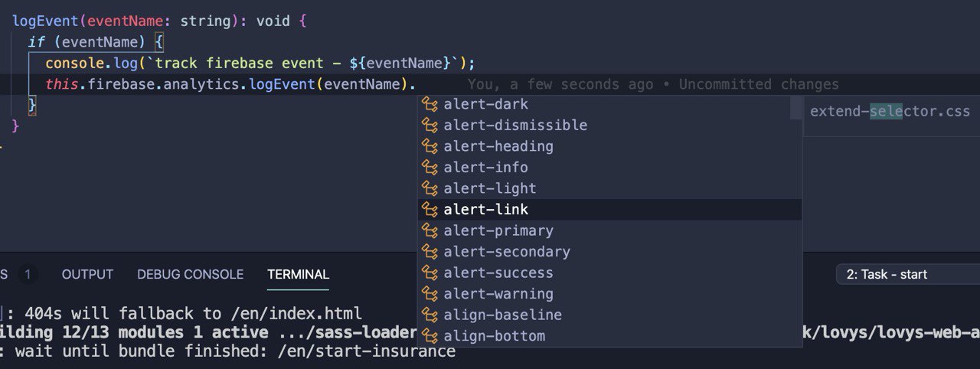
Task: Click the icon beside alert-primary suggestion
Action: pyautogui.click(x=430, y=230)
